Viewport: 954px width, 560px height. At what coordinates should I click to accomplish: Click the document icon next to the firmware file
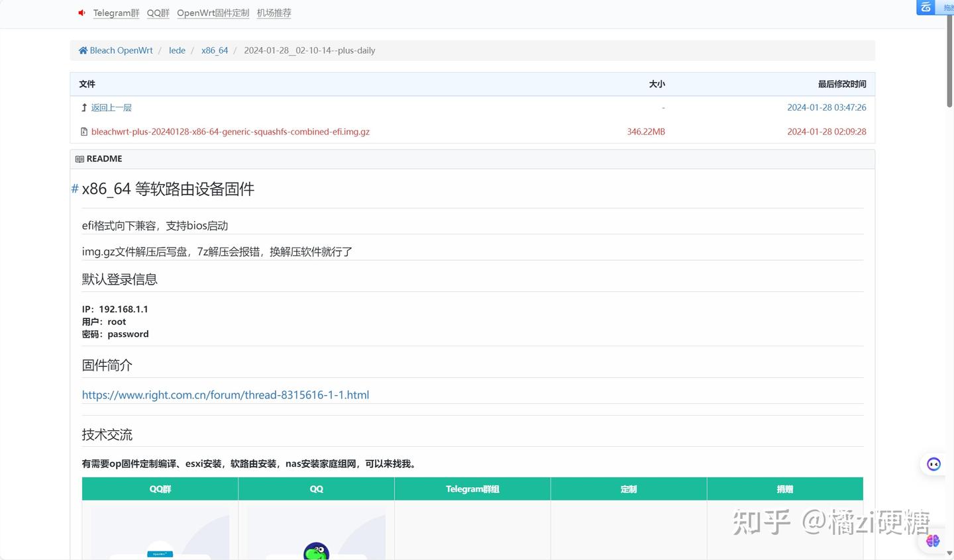coord(84,131)
